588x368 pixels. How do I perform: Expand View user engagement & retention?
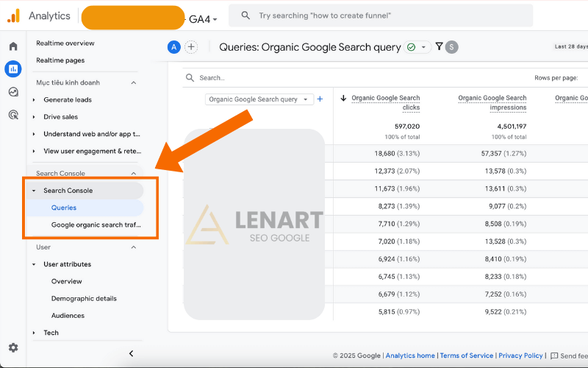click(34, 152)
